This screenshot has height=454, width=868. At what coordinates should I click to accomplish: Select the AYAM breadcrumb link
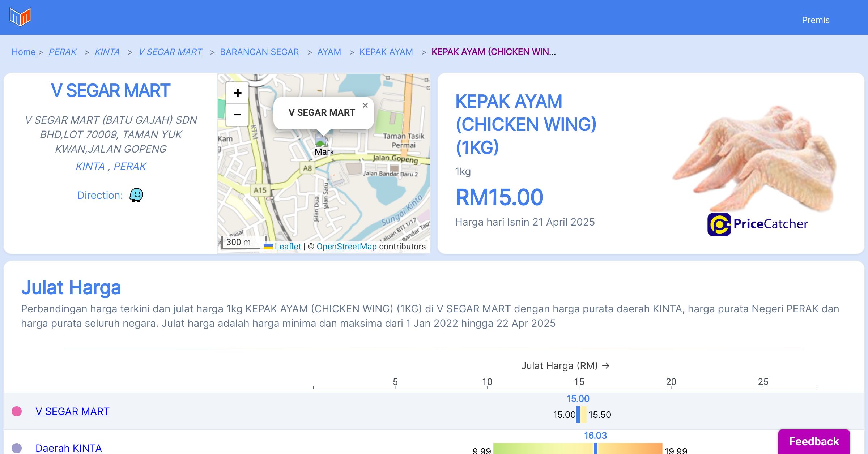pyautogui.click(x=329, y=52)
